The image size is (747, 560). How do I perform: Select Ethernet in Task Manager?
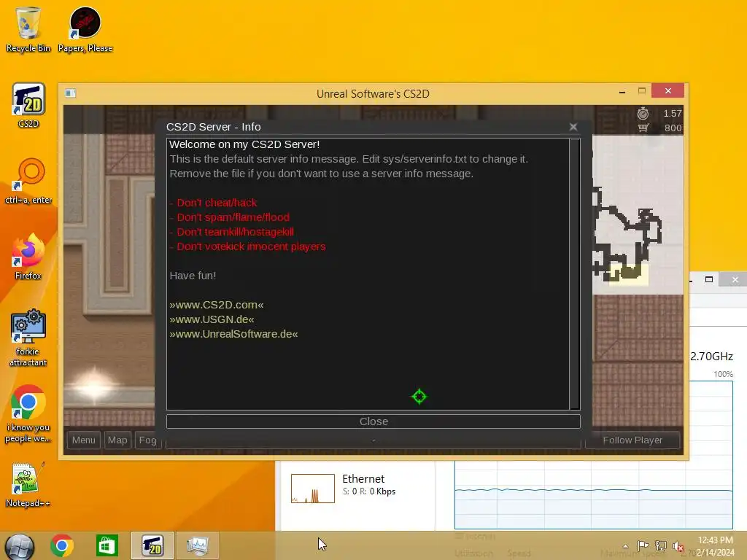pyautogui.click(x=357, y=488)
